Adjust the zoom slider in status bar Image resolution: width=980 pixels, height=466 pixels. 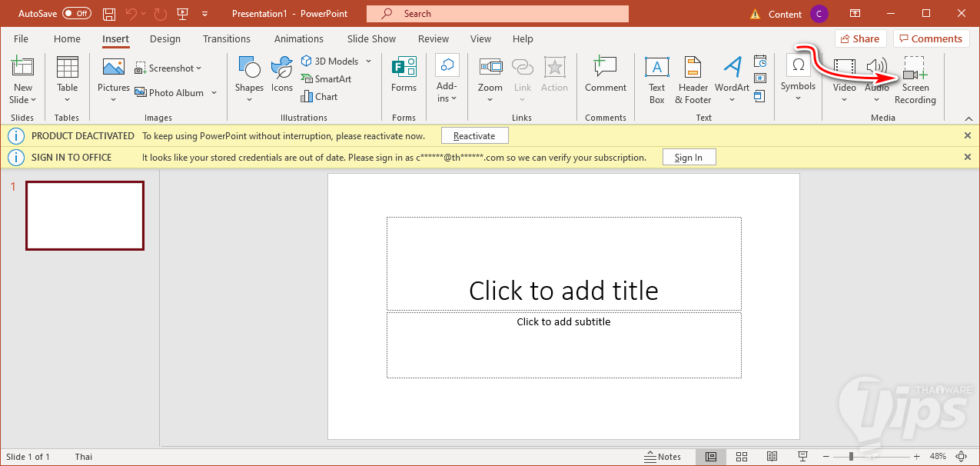tap(851, 457)
